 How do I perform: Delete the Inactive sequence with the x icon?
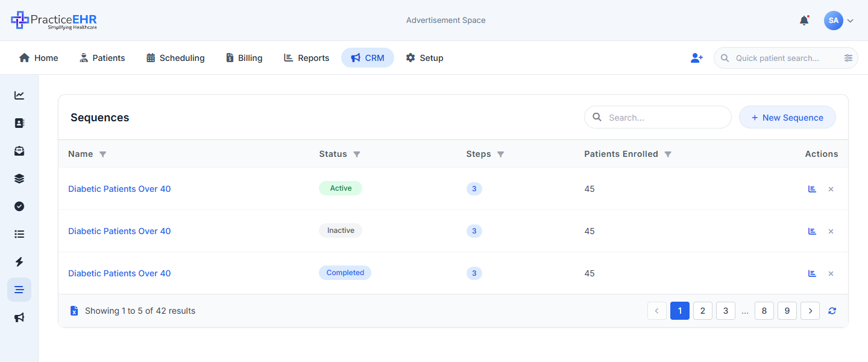click(831, 231)
